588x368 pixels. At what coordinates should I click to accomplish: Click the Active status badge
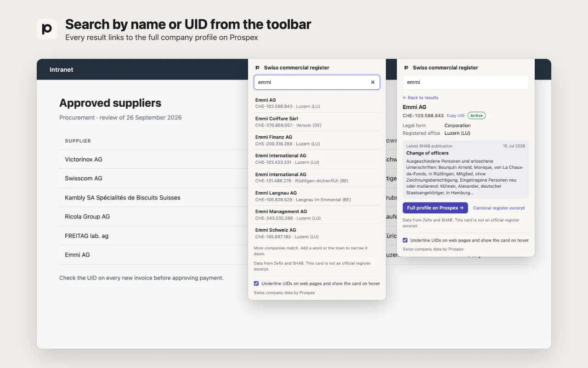[476, 115]
